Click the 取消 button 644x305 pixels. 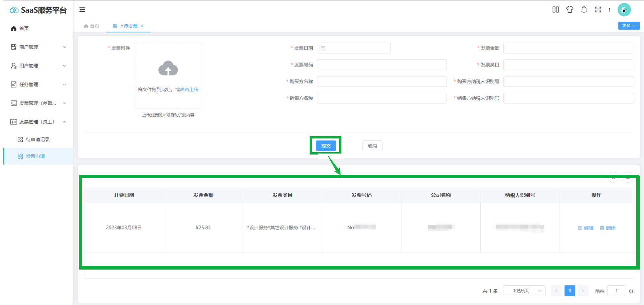pyautogui.click(x=372, y=146)
